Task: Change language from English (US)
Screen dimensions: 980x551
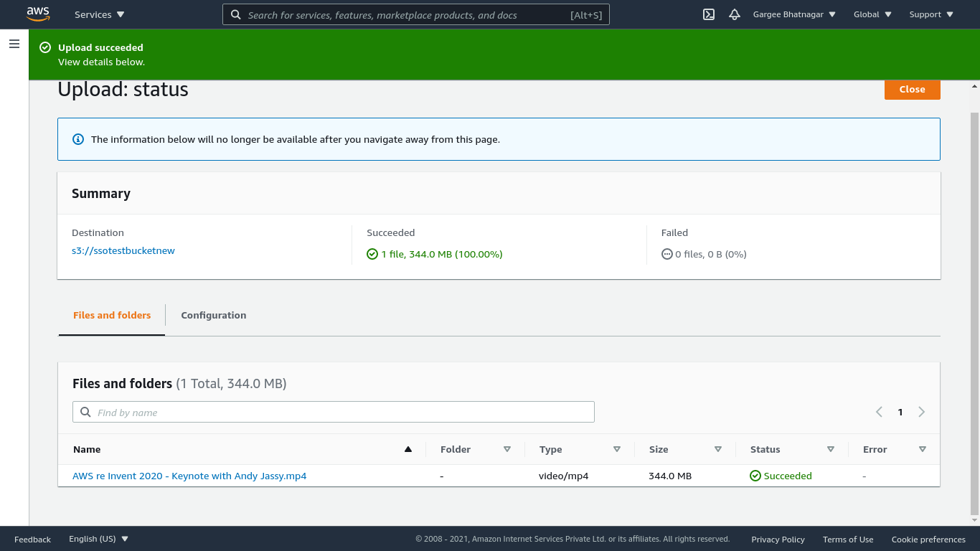Action: point(99,539)
